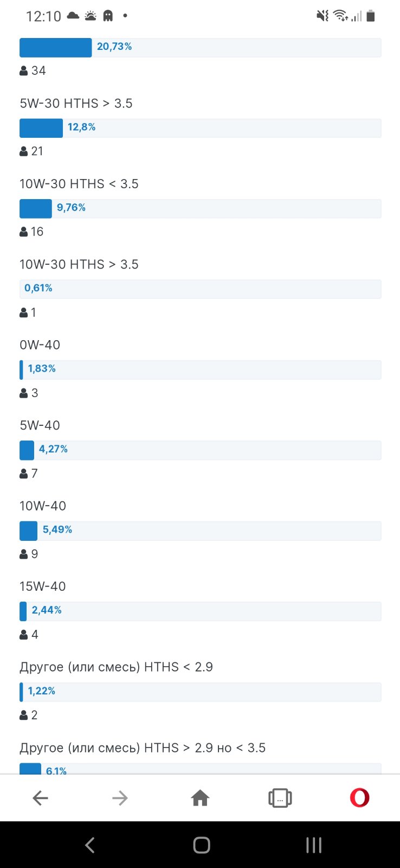Click the 0,61% result bar
This screenshot has height=868, width=400.
(200, 289)
